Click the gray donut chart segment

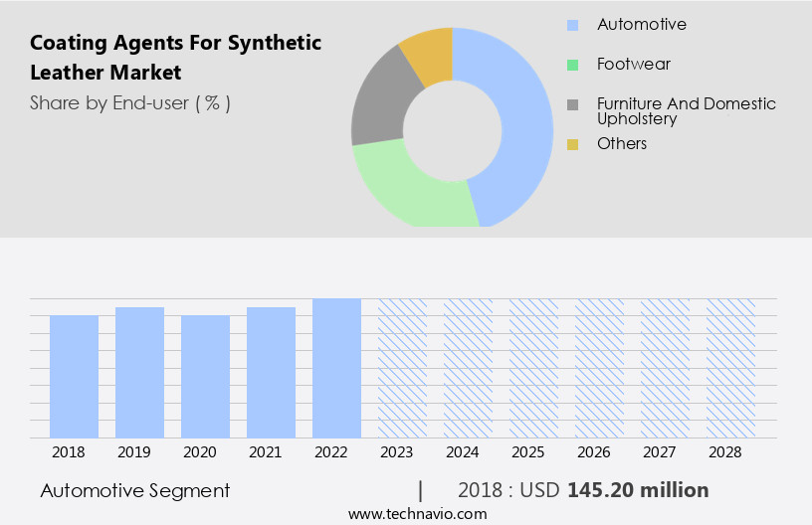(376, 109)
